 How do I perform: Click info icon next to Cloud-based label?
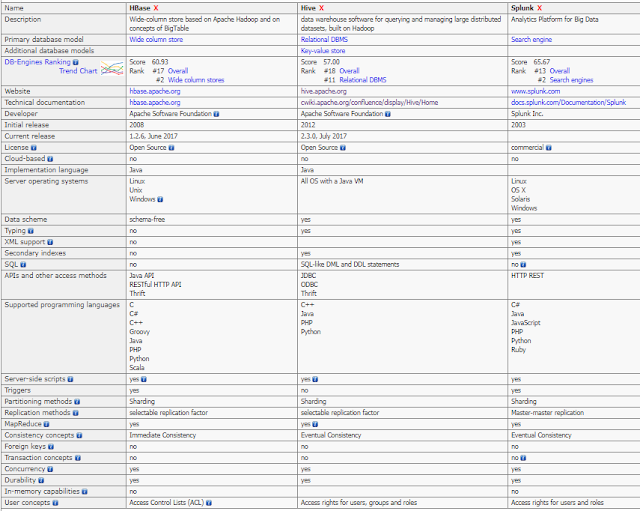point(50,159)
